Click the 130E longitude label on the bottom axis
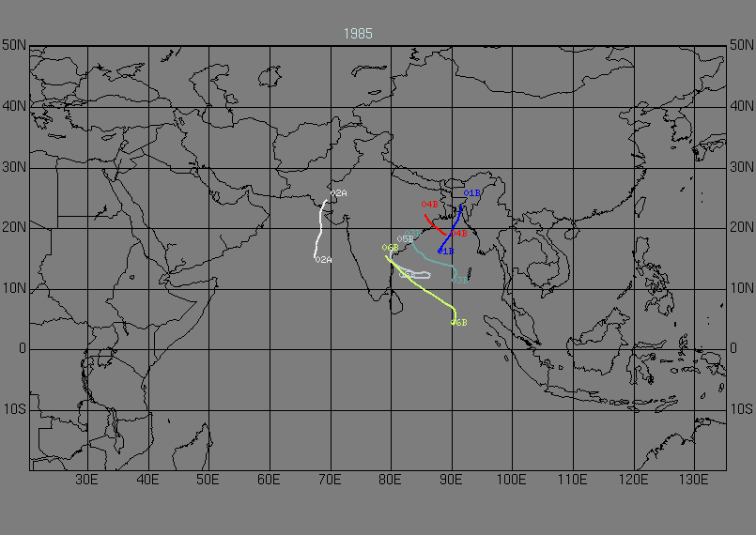This screenshot has height=535, width=756. coord(693,480)
